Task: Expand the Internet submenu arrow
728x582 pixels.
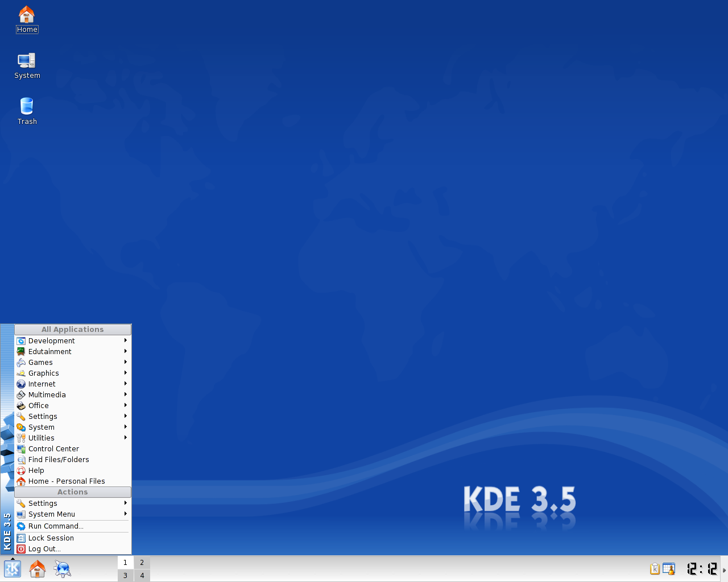Action: pos(126,384)
